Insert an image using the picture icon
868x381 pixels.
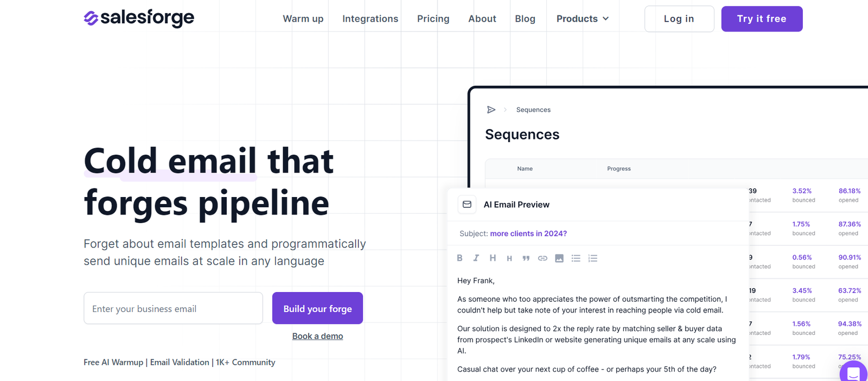[559, 258]
